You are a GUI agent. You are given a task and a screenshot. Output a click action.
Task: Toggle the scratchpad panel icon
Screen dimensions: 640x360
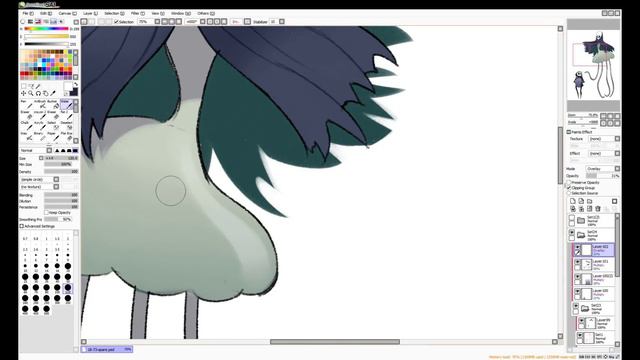click(61, 22)
